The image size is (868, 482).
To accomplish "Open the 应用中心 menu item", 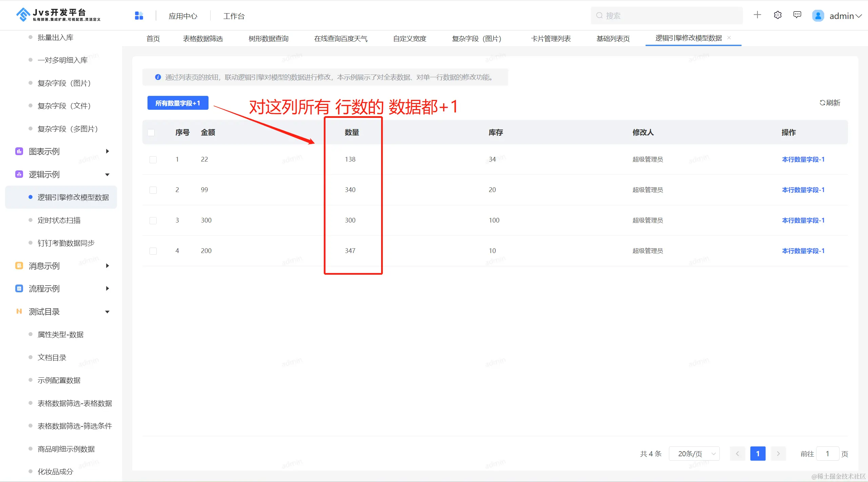I will (x=183, y=16).
